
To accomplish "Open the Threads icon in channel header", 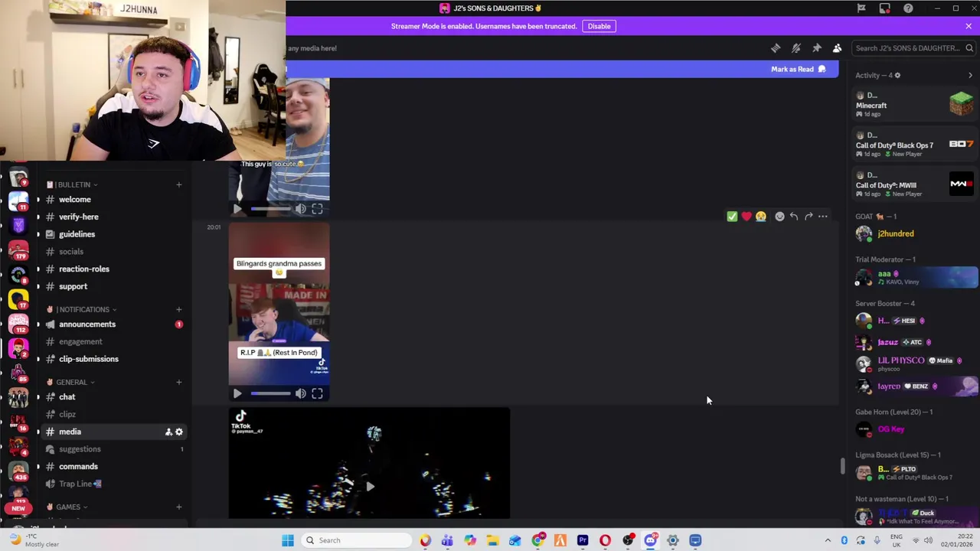I will pos(776,48).
